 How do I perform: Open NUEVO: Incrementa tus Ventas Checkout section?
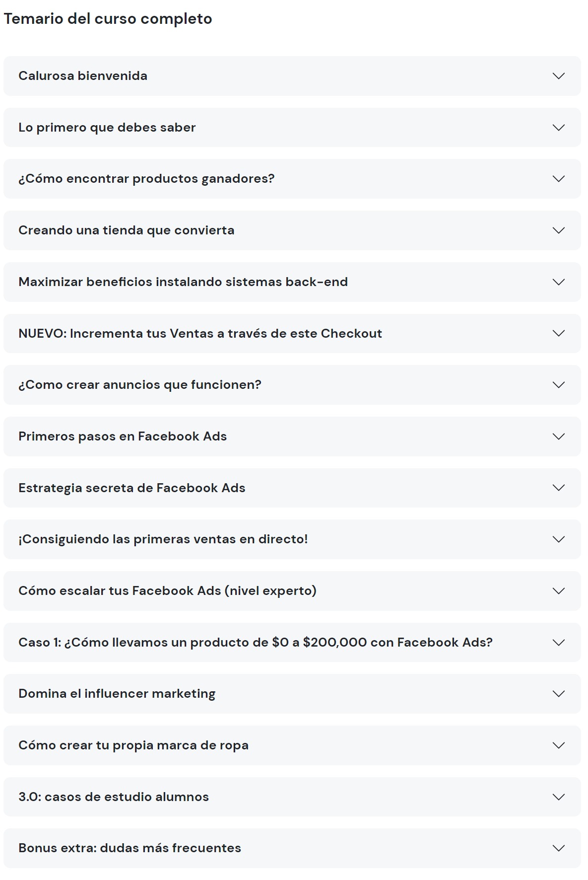(558, 333)
